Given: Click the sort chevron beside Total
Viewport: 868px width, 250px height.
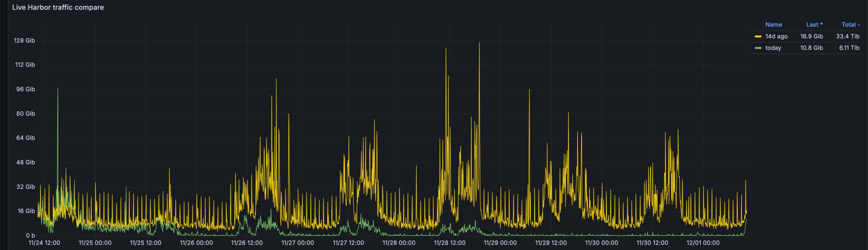Looking at the screenshot, I should 859,25.
